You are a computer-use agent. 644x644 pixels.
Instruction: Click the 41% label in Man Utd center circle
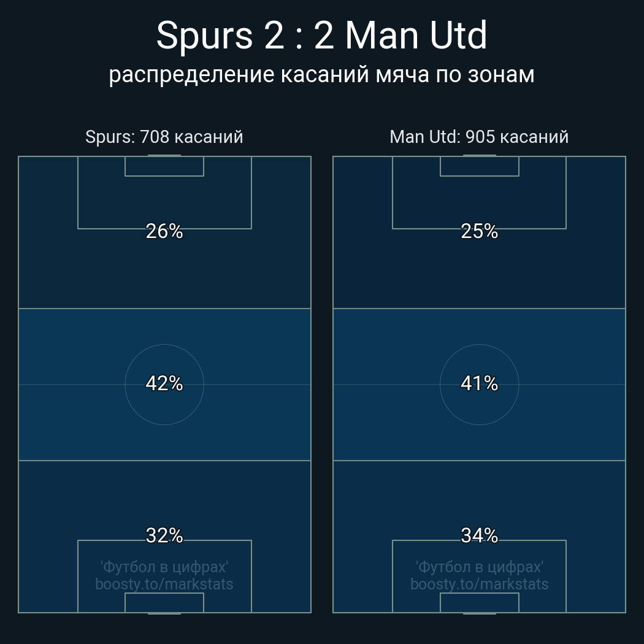[479, 383]
